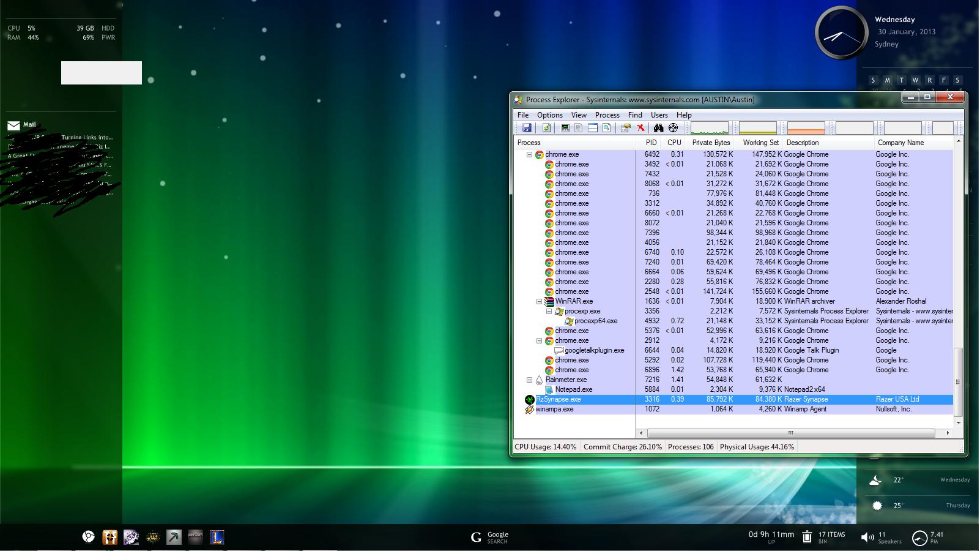Collapse the Rainmeter.exe tree node
Image resolution: width=980 pixels, height=551 pixels.
tap(529, 380)
